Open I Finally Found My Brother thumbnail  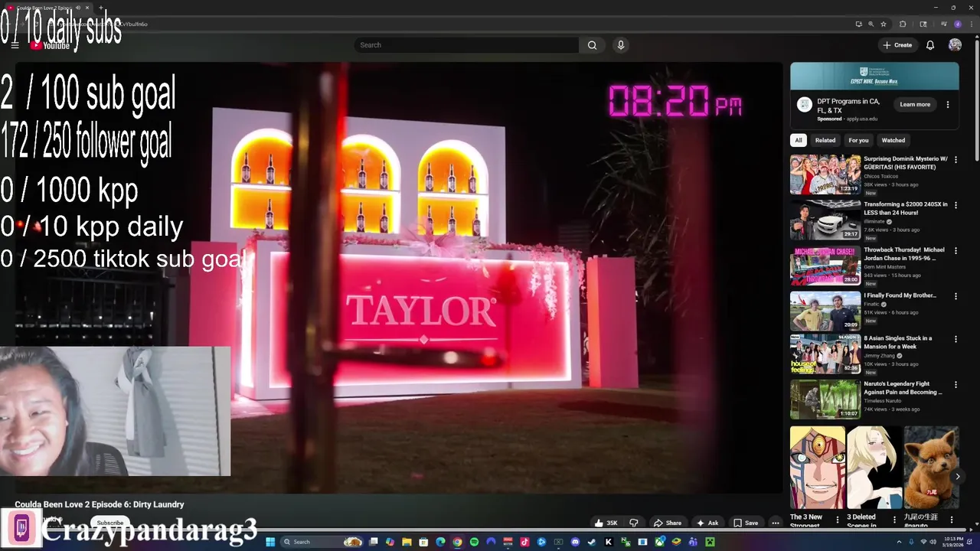(825, 310)
